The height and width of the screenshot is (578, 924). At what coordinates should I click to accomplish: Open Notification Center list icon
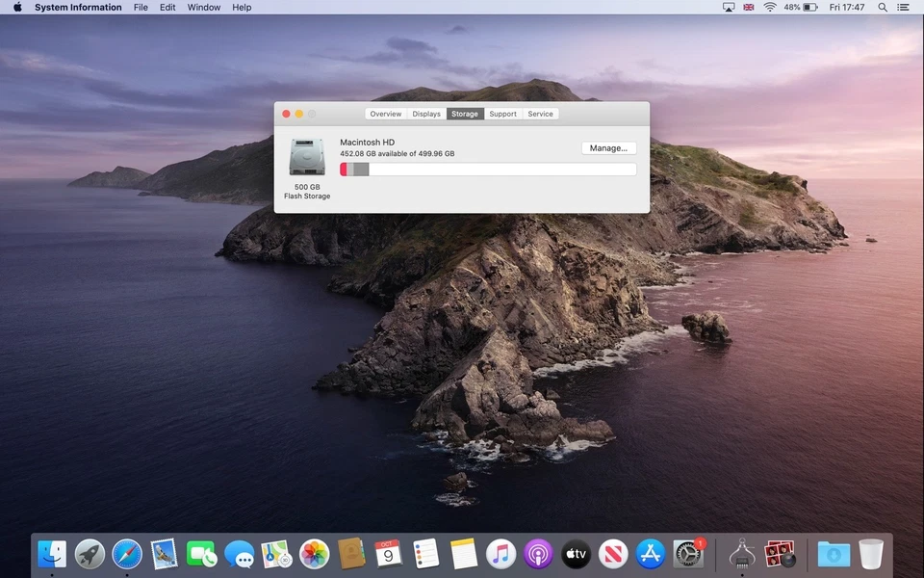903,7
